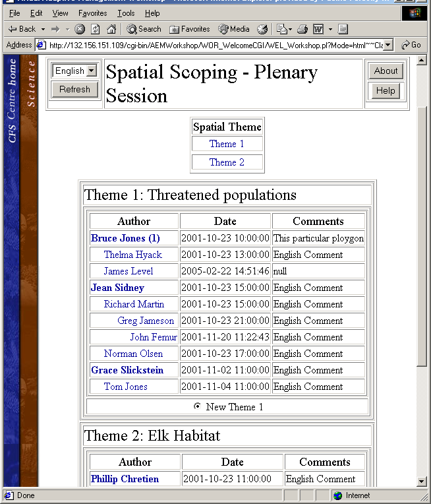Open the Edit menu
The height and width of the screenshot is (504, 431).
click(36, 13)
